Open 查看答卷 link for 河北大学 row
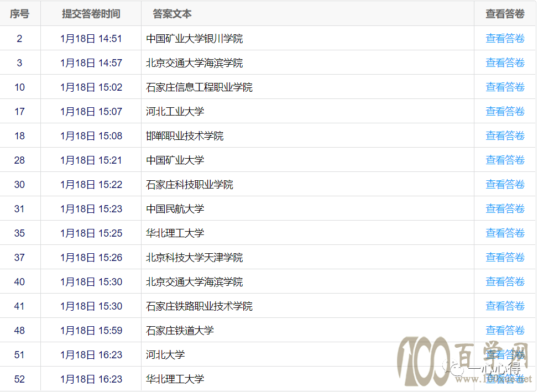The width and height of the screenshot is (538, 392). pos(505,354)
